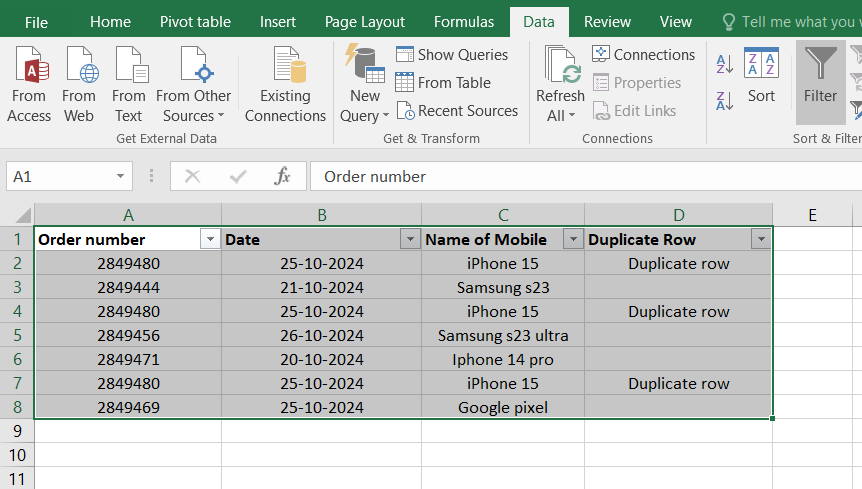Screen dimensions: 862x489
Task: Switch to the Pivot table tab
Action: tap(195, 22)
